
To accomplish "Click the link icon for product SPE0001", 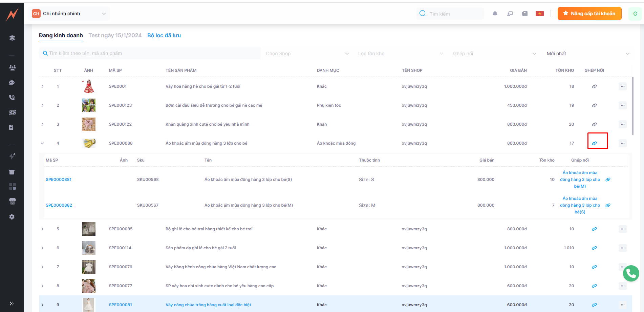I will (x=594, y=86).
